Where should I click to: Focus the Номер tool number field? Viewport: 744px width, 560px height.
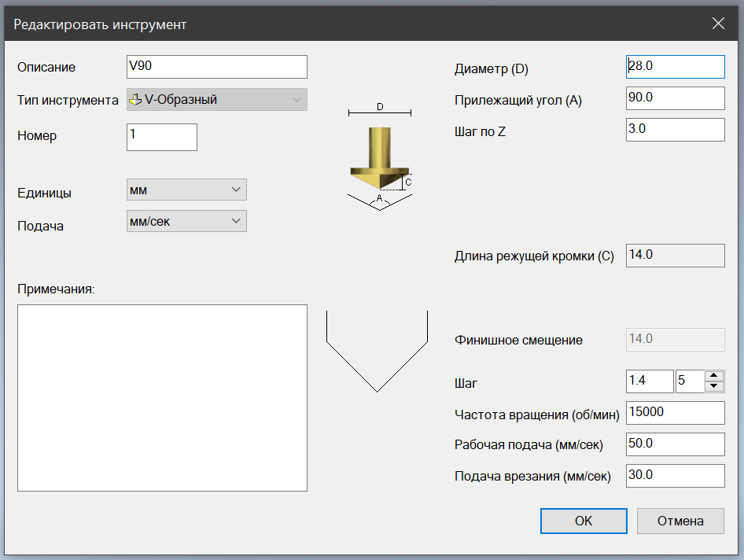click(161, 136)
